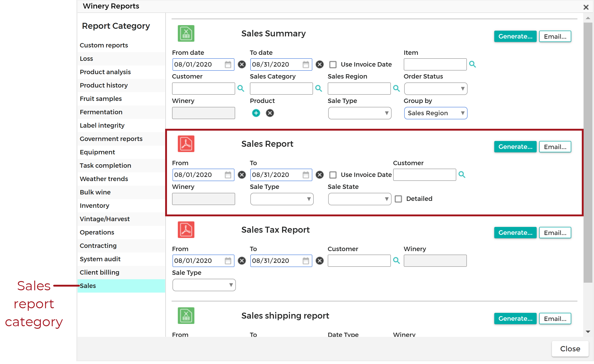Clear the Sales Summary From date
Image resolution: width=594 pixels, height=364 pixels.
pyautogui.click(x=242, y=64)
